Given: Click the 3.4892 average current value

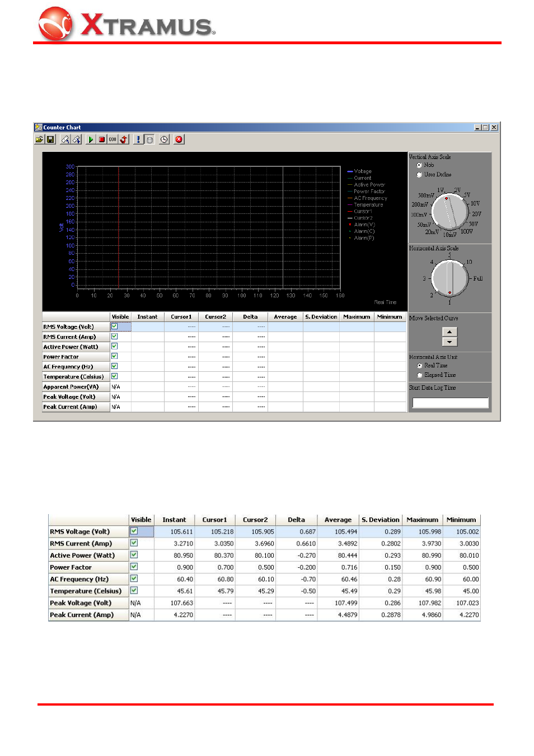Looking at the screenshot, I should click(348, 544).
